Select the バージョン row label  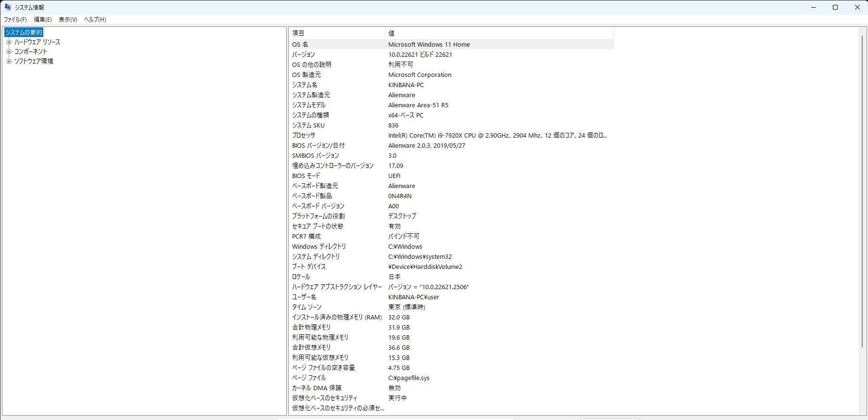304,54
